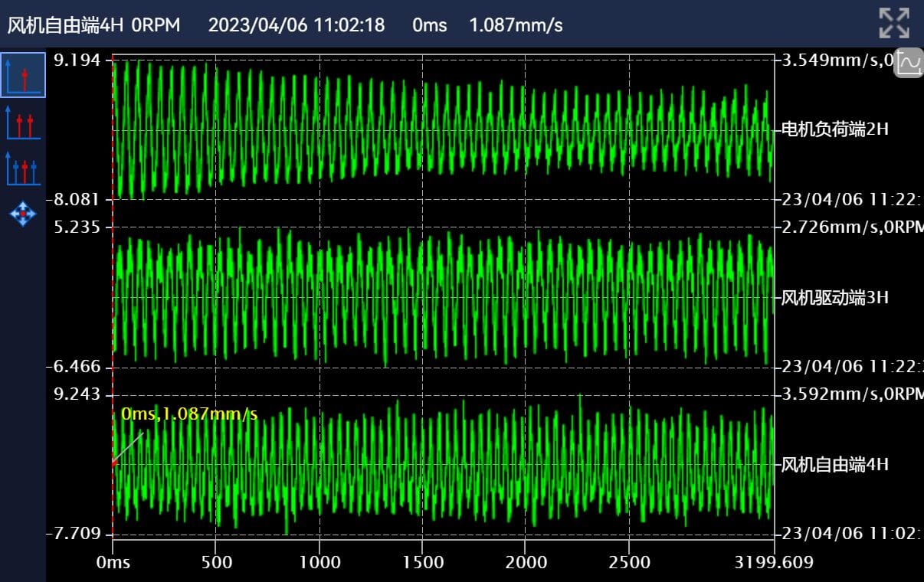Activate the dual cursor tool

coord(22,123)
